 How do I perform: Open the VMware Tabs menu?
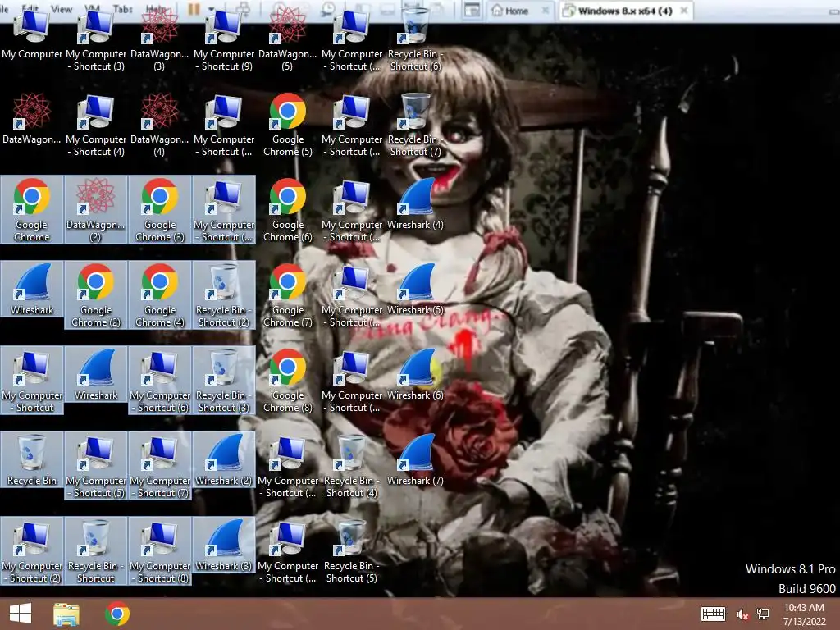122,9
